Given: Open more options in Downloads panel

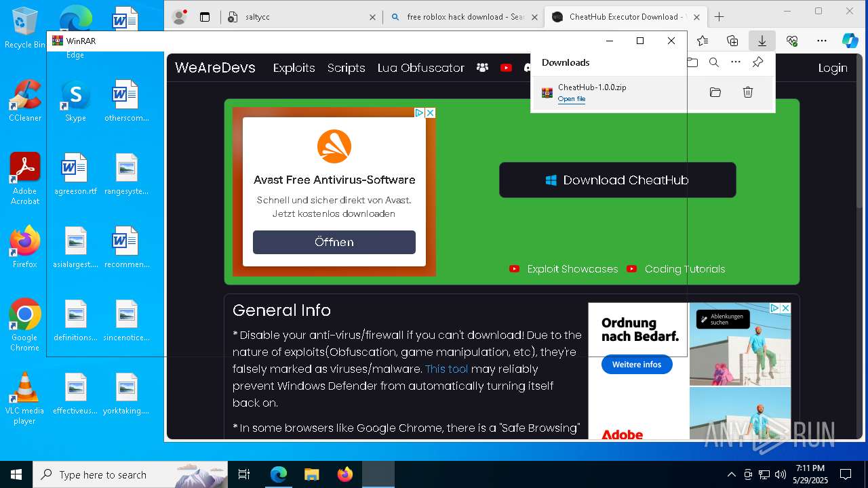Looking at the screenshot, I should tap(736, 62).
